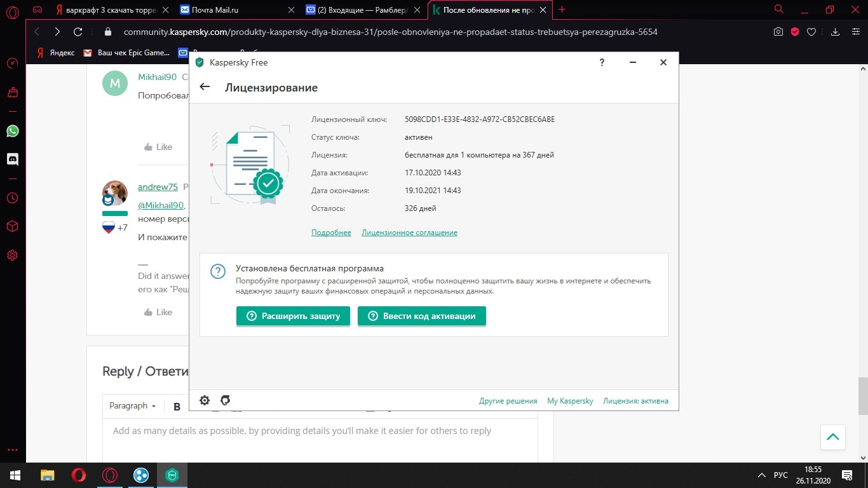The image size is (868, 488).
Task: Open Extensions cube in Opera sidebar
Action: [12, 227]
